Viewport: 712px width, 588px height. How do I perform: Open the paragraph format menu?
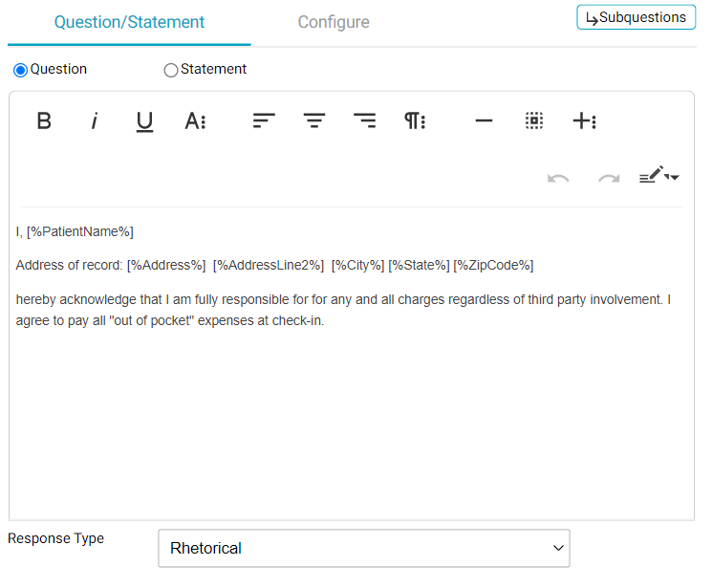pyautogui.click(x=414, y=121)
